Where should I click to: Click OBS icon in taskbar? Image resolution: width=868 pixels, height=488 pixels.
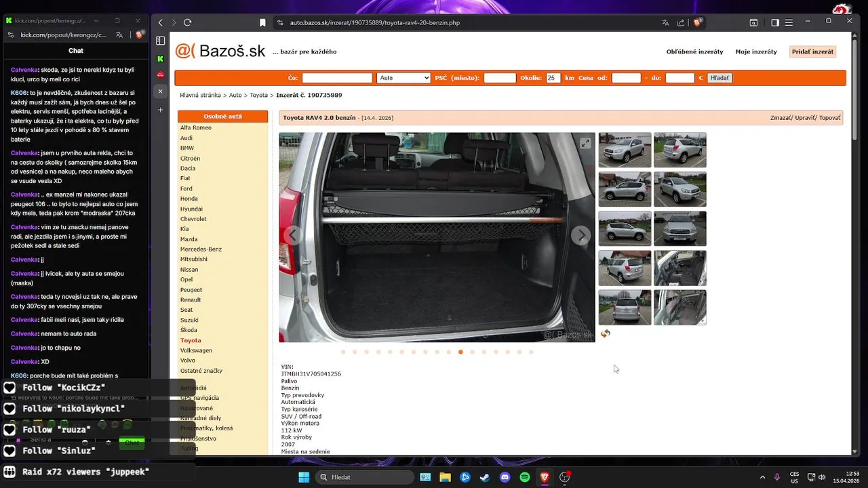[564, 477]
